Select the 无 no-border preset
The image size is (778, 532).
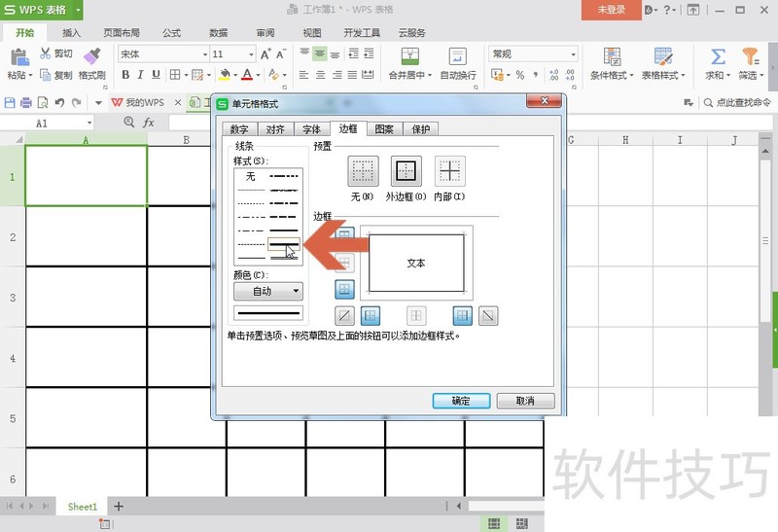click(363, 171)
